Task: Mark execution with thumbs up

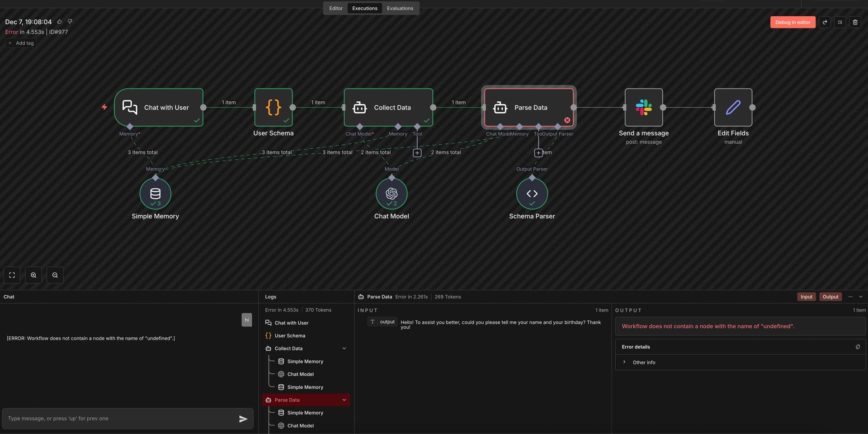Action: pos(59,21)
